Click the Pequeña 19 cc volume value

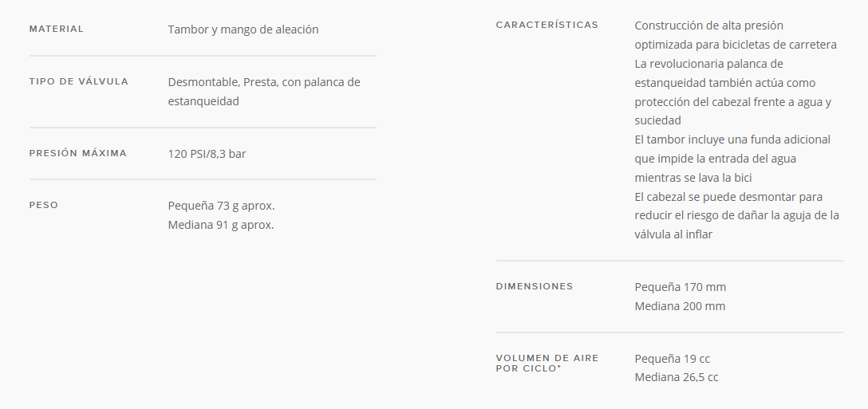click(x=672, y=359)
